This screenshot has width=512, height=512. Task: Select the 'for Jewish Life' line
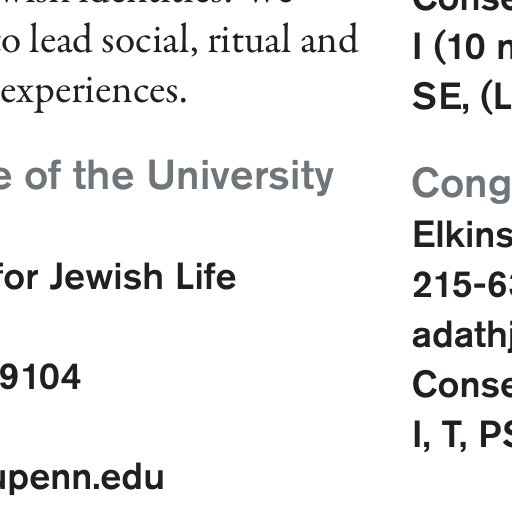pyautogui.click(x=117, y=276)
